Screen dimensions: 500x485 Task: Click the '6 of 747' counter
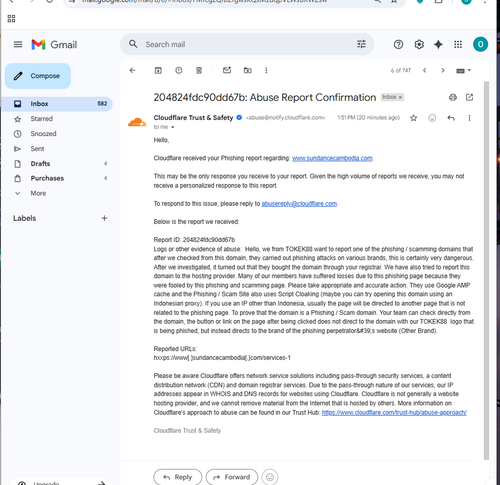401,70
